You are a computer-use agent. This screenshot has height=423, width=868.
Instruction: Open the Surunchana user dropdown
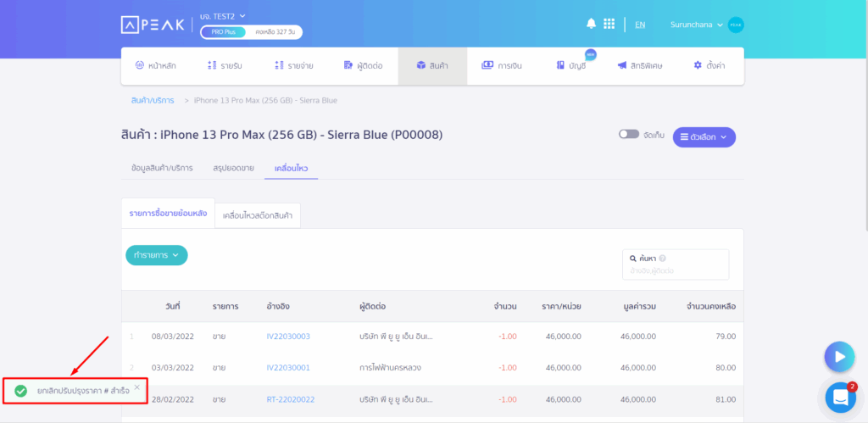click(x=697, y=25)
